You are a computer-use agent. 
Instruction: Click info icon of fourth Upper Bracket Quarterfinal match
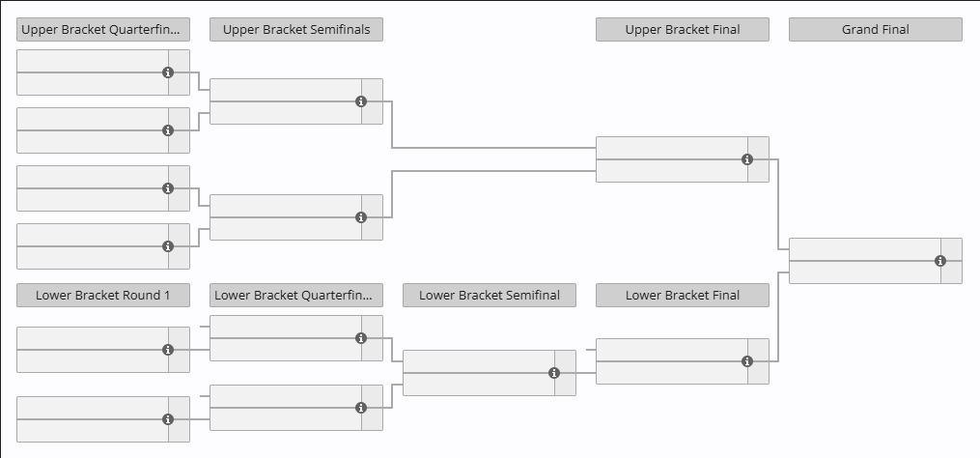tap(168, 246)
